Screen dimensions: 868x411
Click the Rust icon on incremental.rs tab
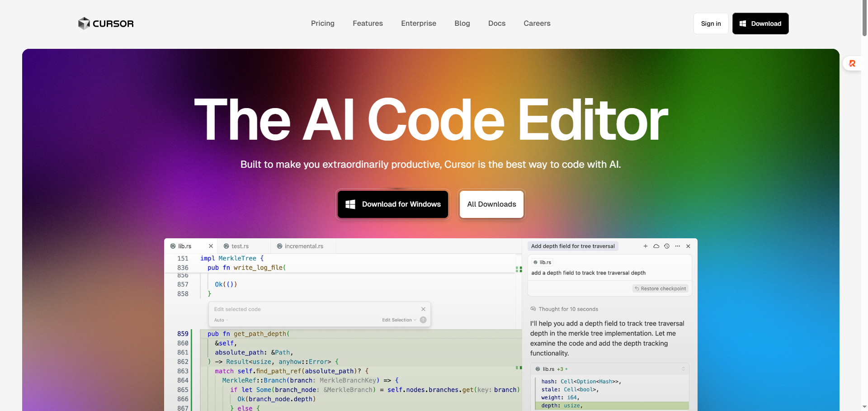point(280,246)
